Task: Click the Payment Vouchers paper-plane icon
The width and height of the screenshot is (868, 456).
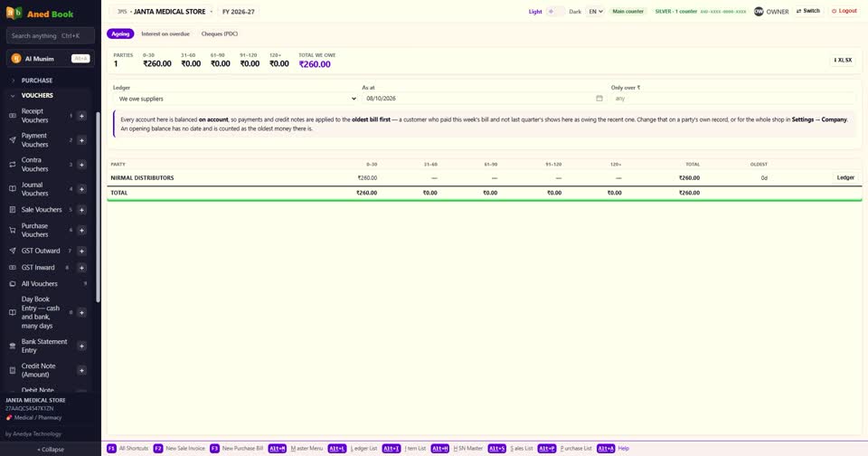Action: coord(12,140)
